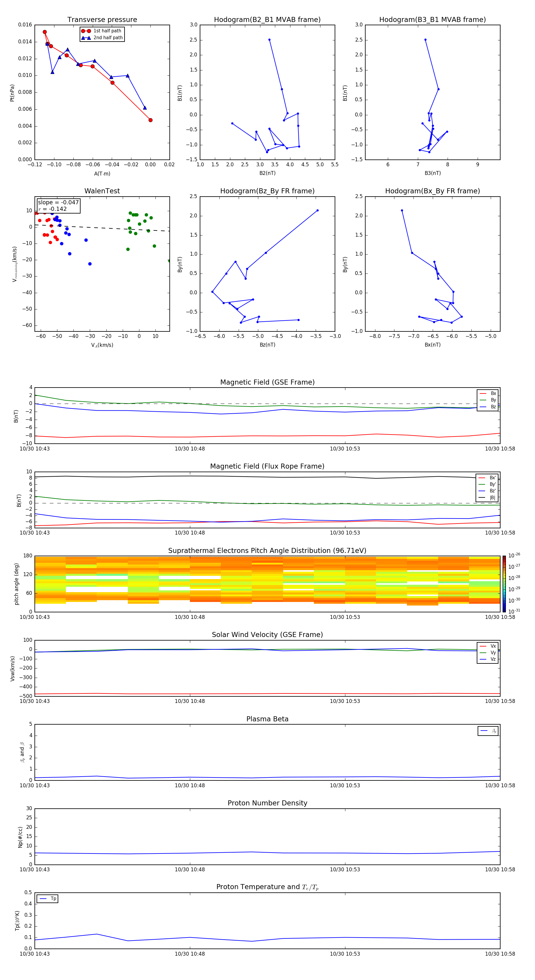535x980 pixels.
Task: Click the "Proton Temperature and Te/Tp" title
Action: 267,887
